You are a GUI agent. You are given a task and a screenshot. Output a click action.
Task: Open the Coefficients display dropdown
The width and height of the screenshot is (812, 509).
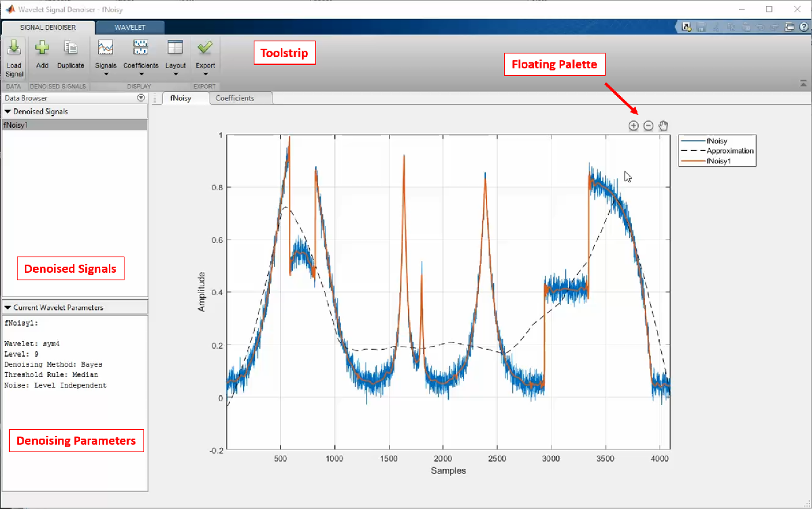(x=141, y=58)
